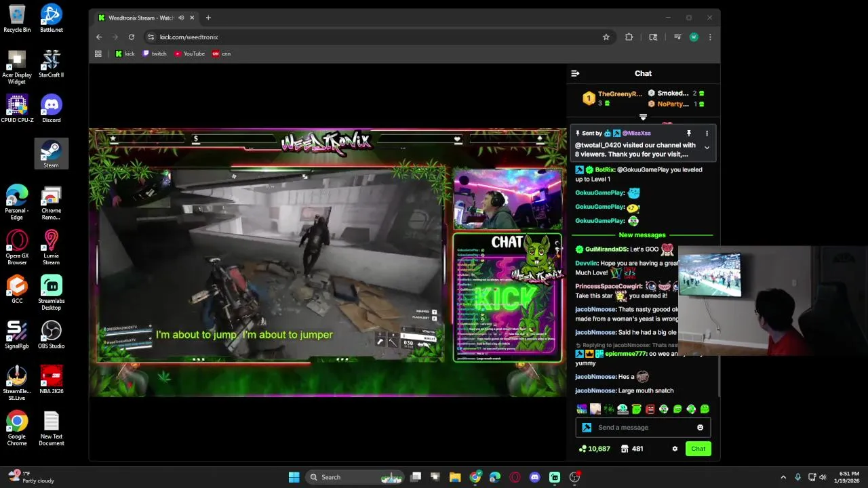868x488 pixels.
Task: Bookmark this page with the star icon
Action: [606, 37]
